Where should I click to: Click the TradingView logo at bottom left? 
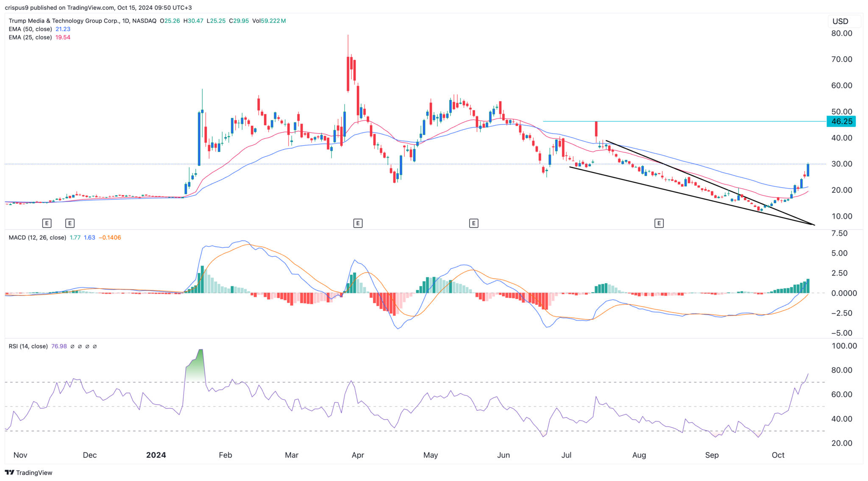pos(29,473)
